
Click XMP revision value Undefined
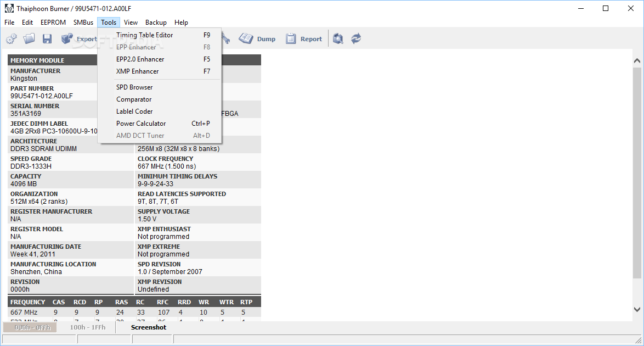coord(153,289)
